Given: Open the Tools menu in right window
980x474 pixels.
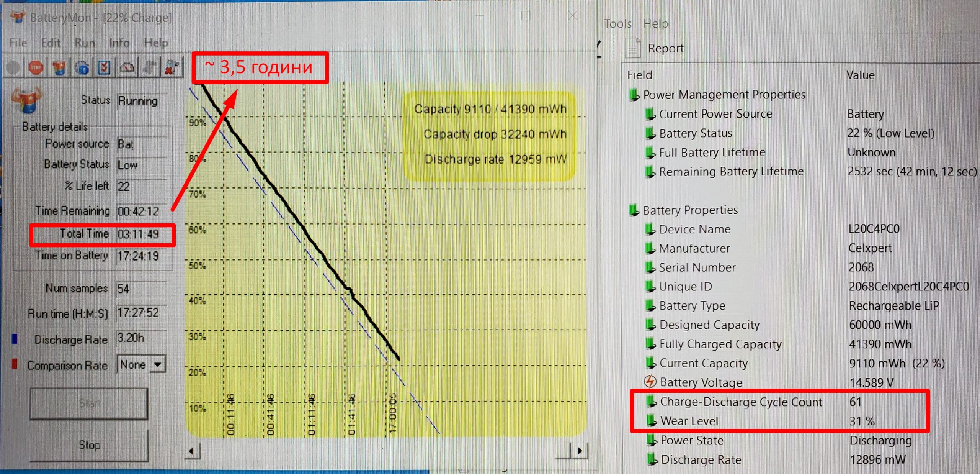Looking at the screenshot, I should [x=617, y=24].
